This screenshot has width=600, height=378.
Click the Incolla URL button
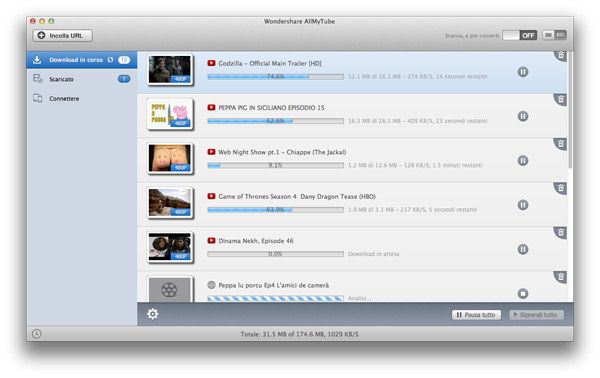62,36
